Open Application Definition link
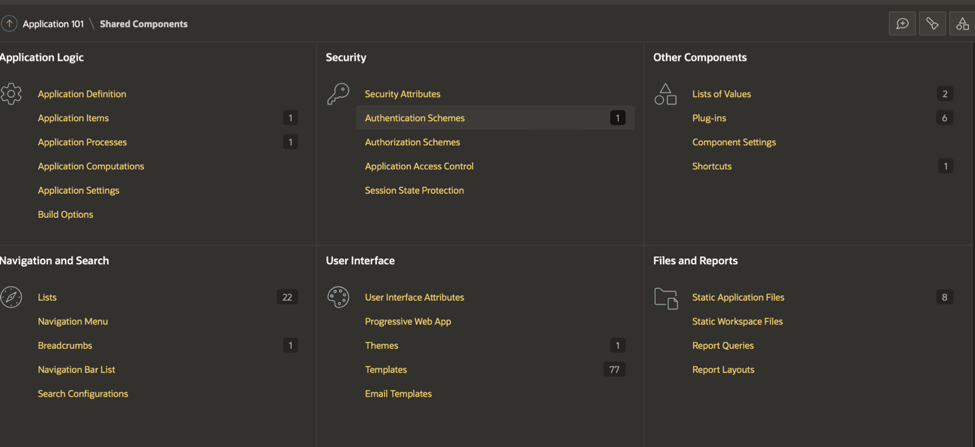 [x=82, y=94]
